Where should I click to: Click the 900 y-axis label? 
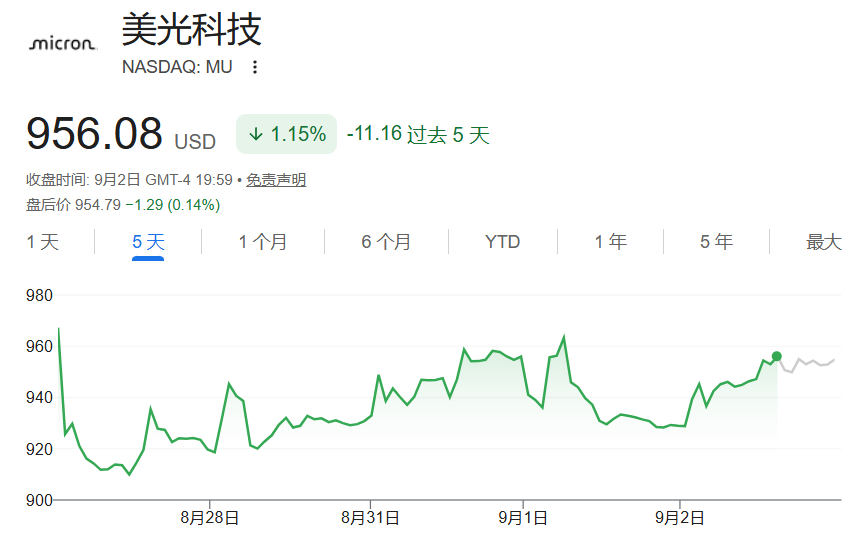39,501
